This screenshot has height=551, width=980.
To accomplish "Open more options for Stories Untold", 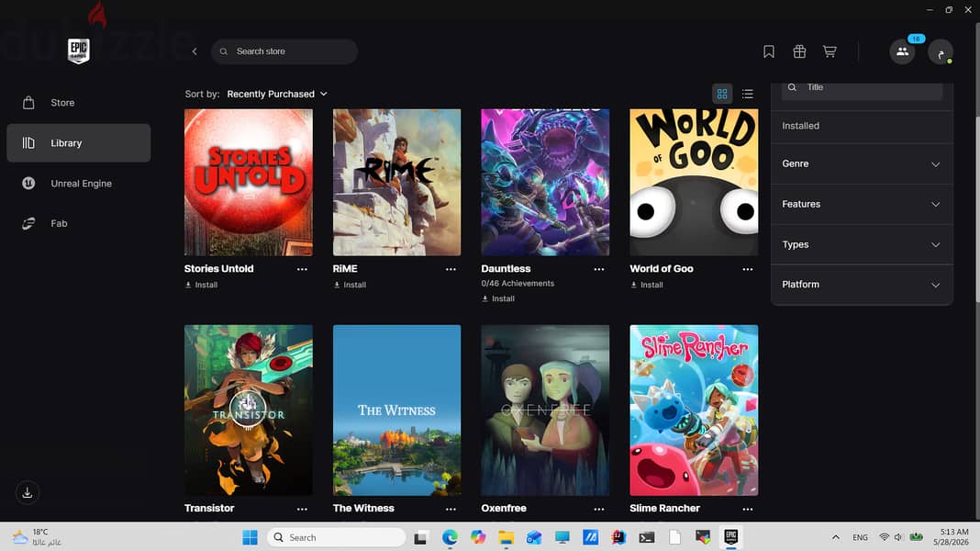I will [x=302, y=269].
